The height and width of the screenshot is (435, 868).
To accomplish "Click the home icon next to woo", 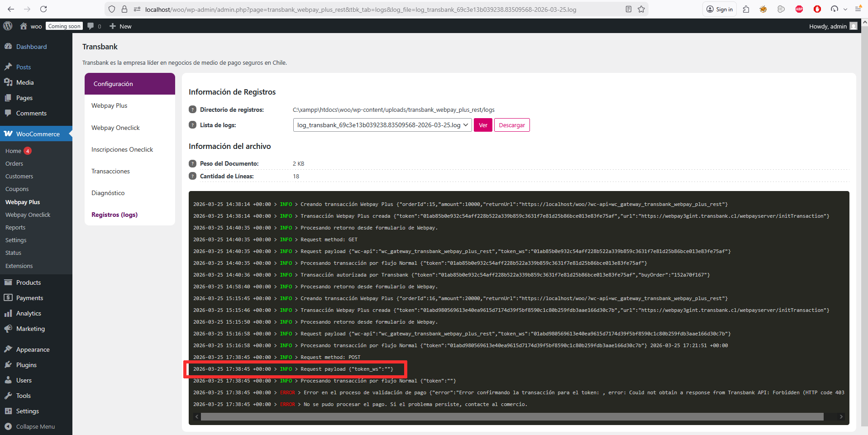I will (24, 26).
